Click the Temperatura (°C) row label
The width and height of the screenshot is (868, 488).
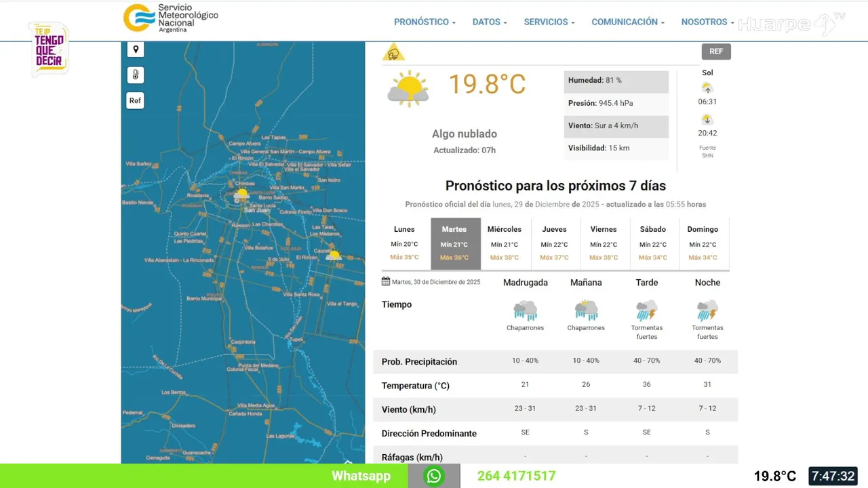[x=416, y=386]
